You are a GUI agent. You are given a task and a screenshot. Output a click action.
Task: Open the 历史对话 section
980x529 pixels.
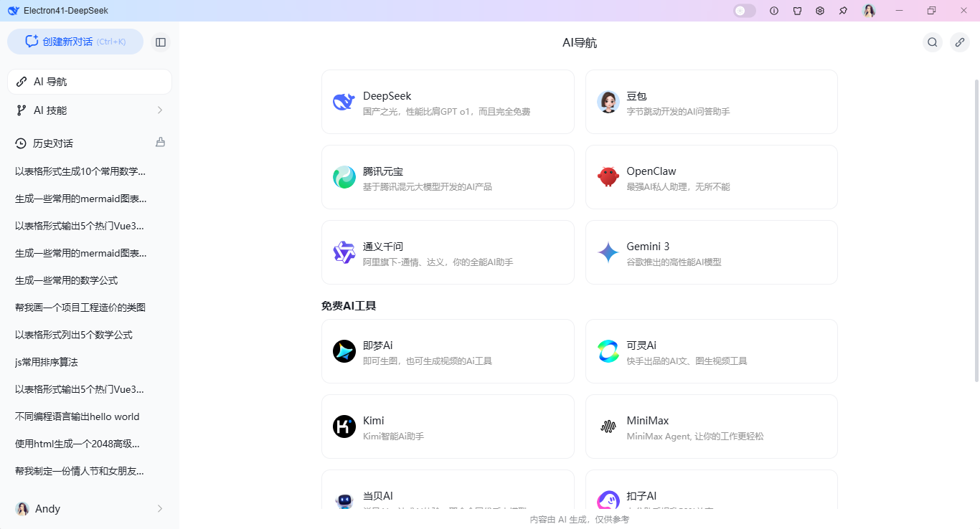[52, 142]
